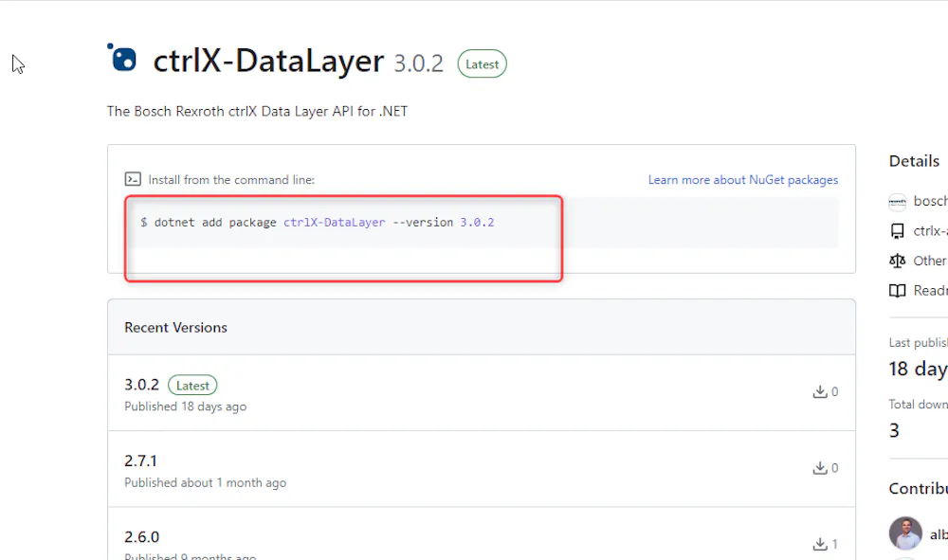Click the package description about Bosch Rexroth
Viewport: 948px width, 560px height.
click(x=258, y=111)
